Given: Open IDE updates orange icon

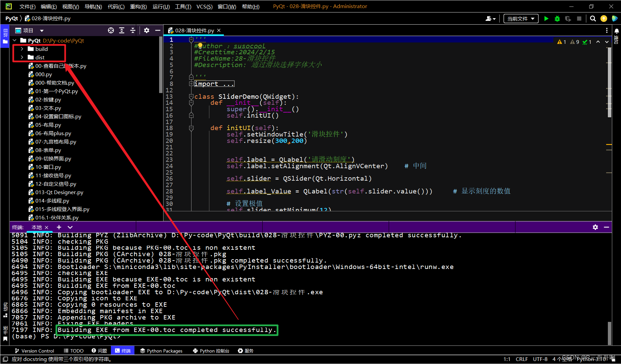Looking at the screenshot, I should pyautogui.click(x=604, y=19).
